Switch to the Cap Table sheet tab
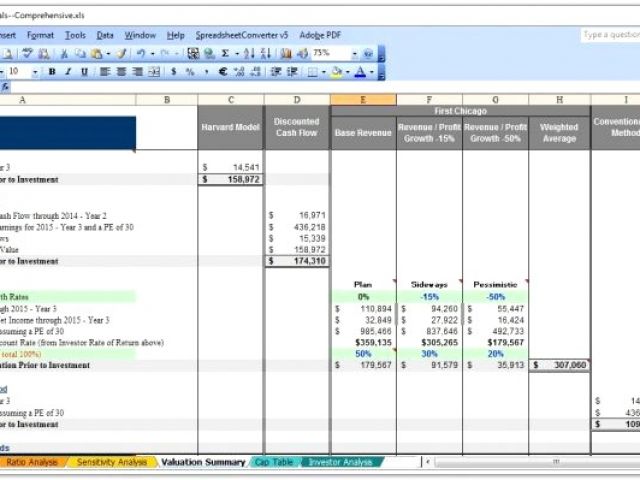This screenshot has height=480, width=640. click(x=274, y=462)
